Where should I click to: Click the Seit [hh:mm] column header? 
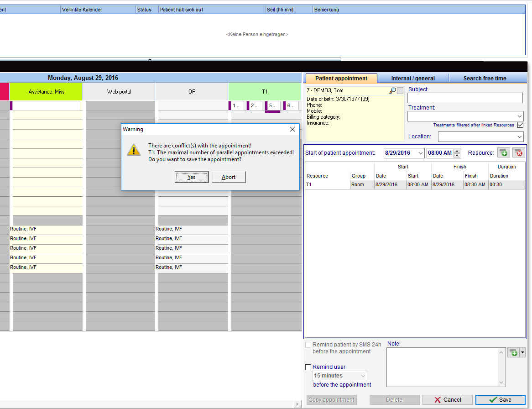tap(289, 10)
